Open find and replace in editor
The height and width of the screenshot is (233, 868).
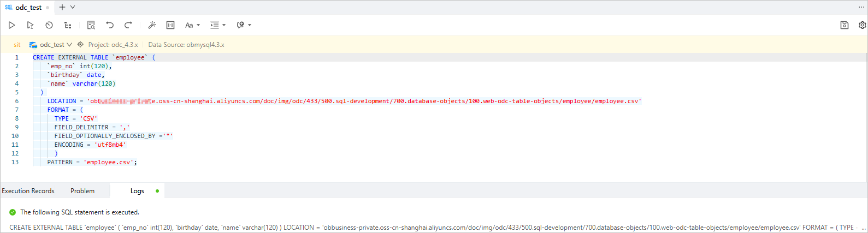91,25
